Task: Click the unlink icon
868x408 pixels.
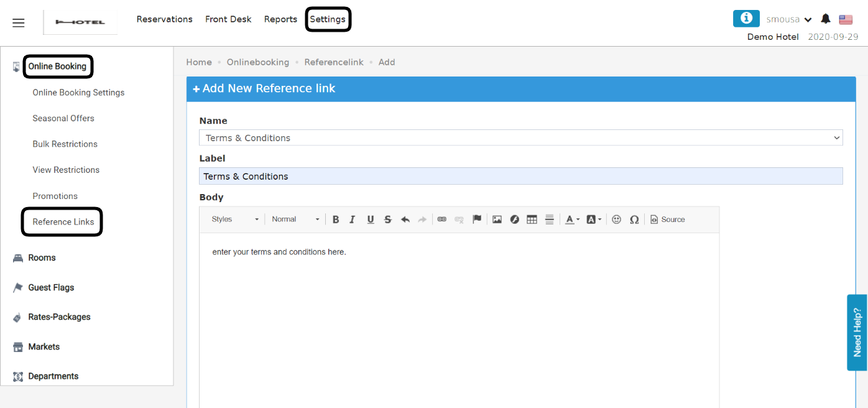Action: tap(459, 220)
